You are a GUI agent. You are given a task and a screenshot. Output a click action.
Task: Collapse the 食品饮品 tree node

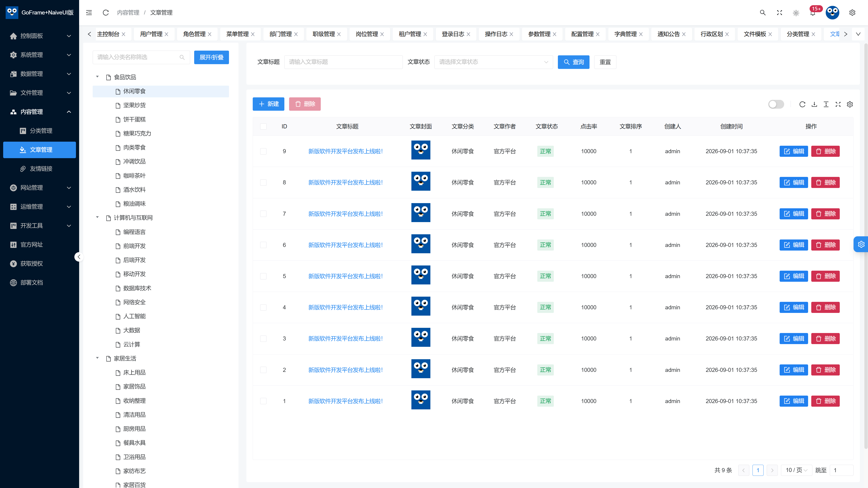(x=97, y=77)
